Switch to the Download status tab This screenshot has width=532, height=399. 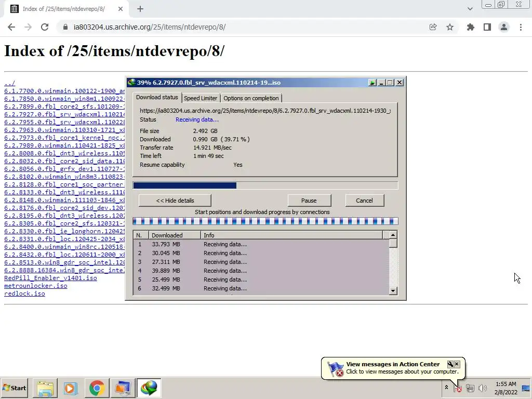point(157,97)
